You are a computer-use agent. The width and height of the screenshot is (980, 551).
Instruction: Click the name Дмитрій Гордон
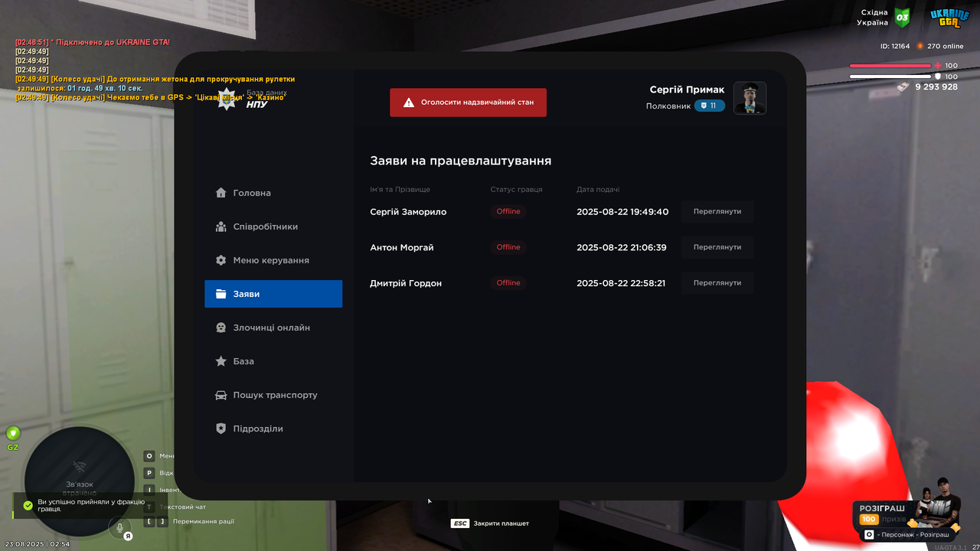406,283
